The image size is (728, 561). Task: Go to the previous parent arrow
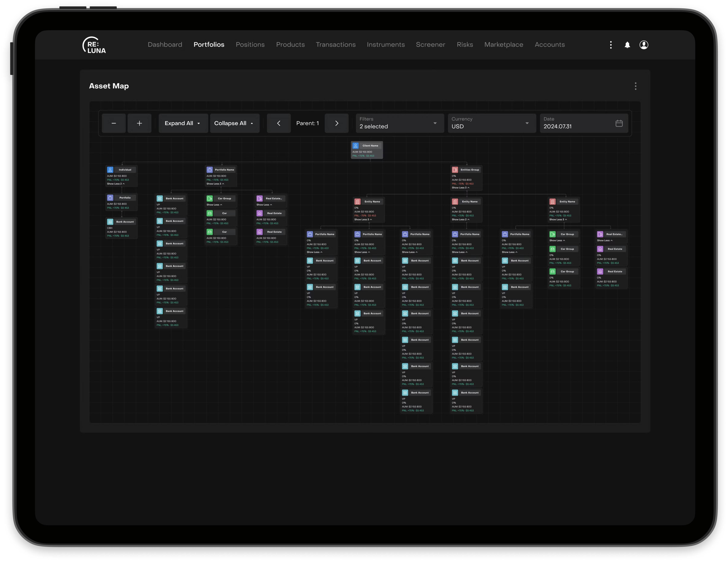click(279, 123)
